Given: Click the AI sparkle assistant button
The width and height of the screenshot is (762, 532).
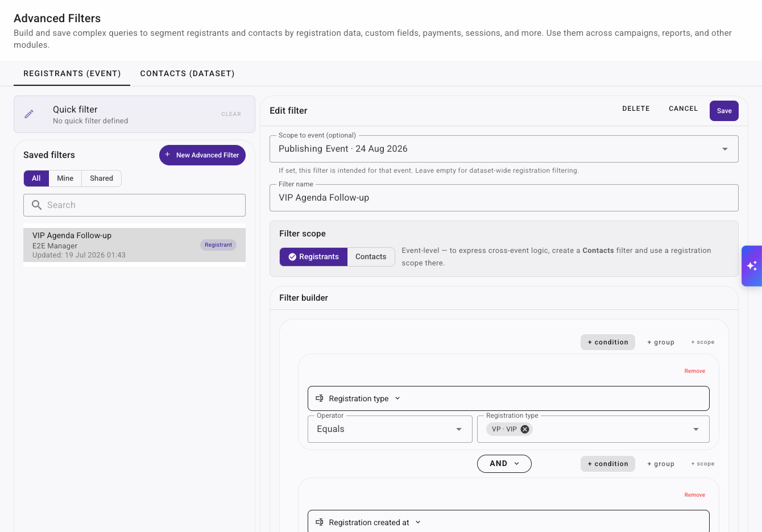Looking at the screenshot, I should [x=752, y=266].
